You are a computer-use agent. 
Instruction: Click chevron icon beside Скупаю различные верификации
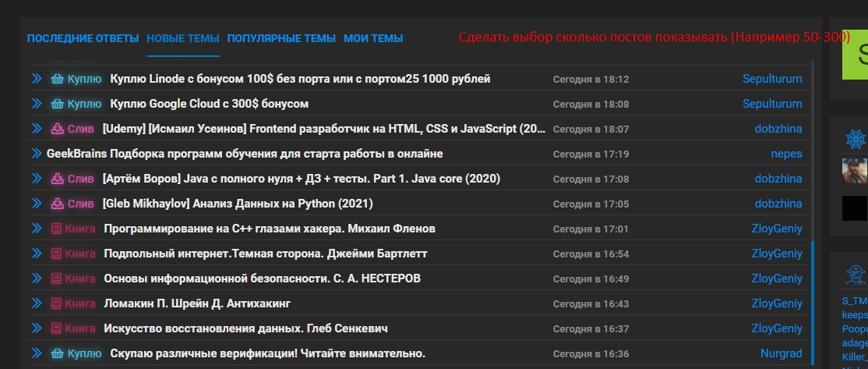37,353
